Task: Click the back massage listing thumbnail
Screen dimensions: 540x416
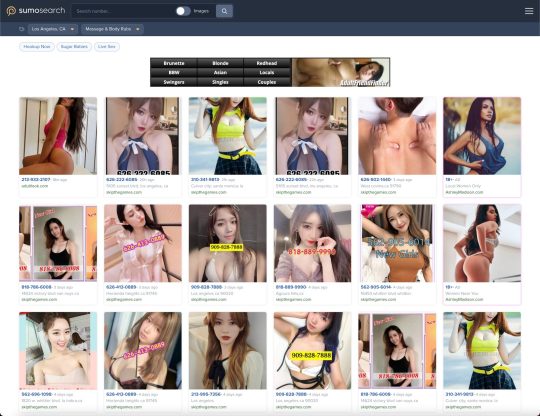Action: click(397, 136)
